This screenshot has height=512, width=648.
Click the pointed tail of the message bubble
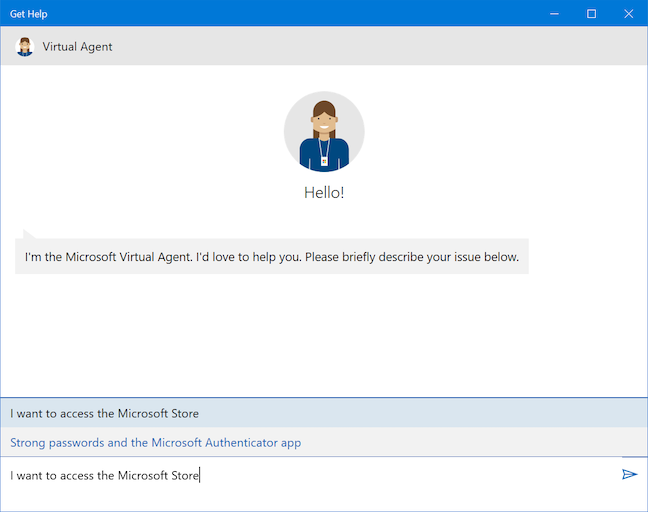pyautogui.click(x=28, y=232)
